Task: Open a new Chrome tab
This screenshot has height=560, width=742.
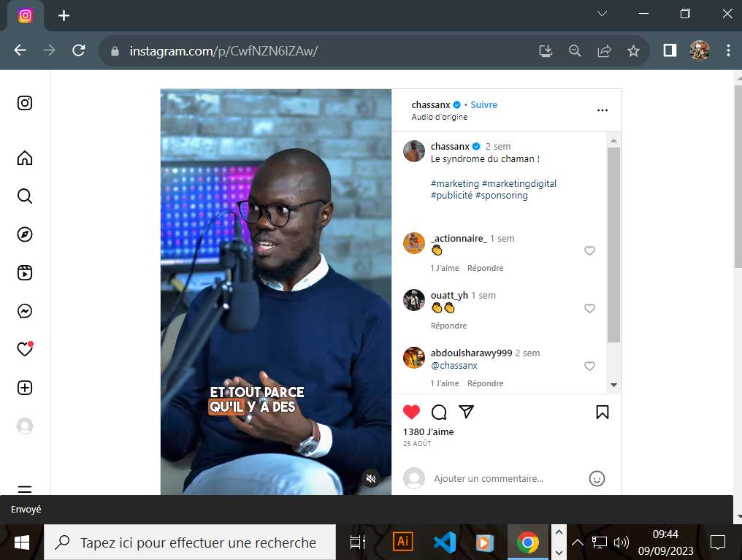Action: [64, 15]
